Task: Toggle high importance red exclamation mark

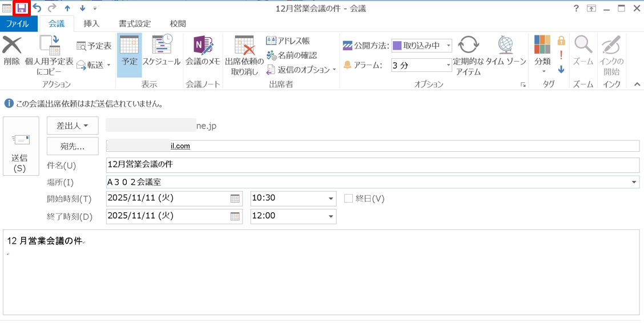Action: point(561,55)
